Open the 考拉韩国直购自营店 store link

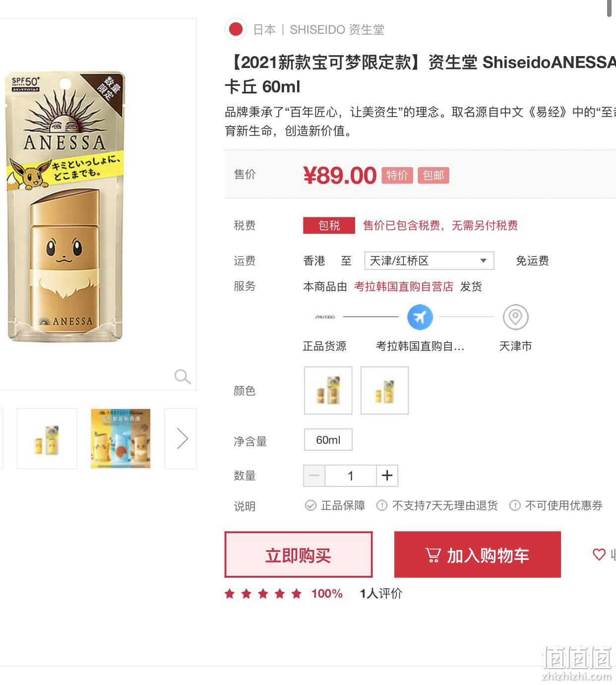coord(403,286)
